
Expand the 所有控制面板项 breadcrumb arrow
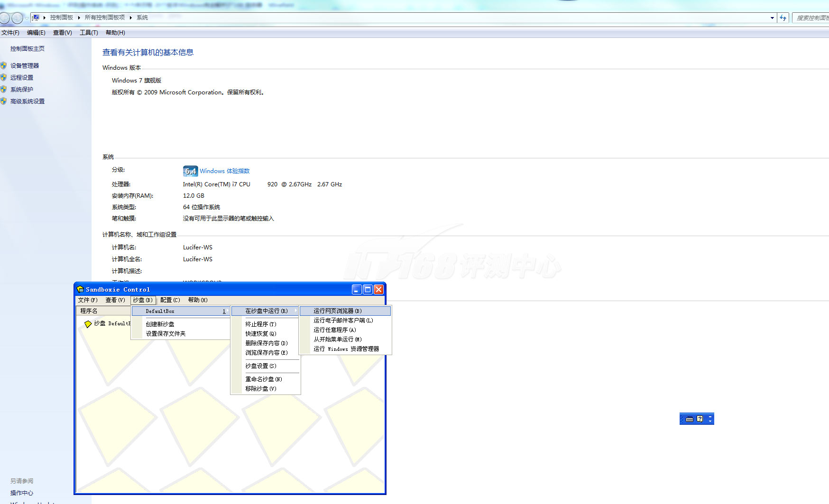131,18
